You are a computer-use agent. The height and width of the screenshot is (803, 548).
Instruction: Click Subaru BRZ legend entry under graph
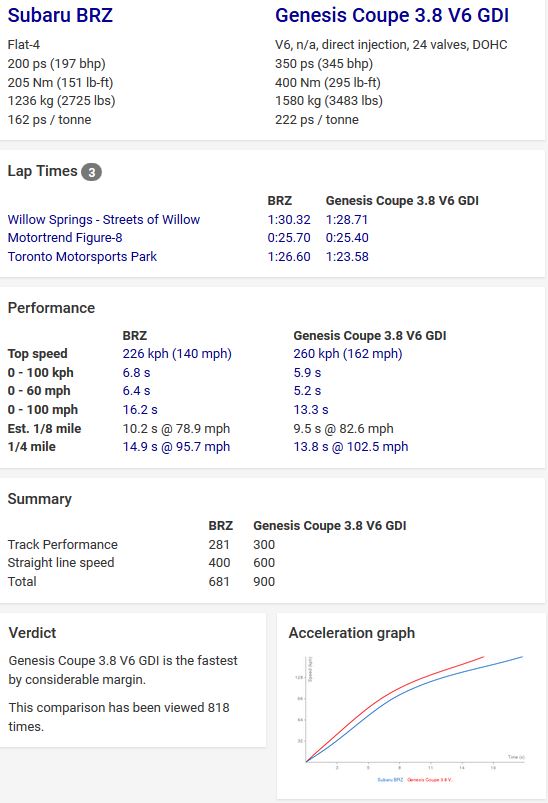click(390, 779)
